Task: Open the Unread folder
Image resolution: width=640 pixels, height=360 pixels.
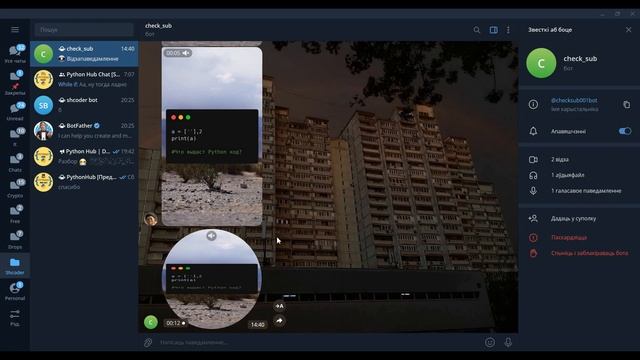Action: [x=15, y=111]
